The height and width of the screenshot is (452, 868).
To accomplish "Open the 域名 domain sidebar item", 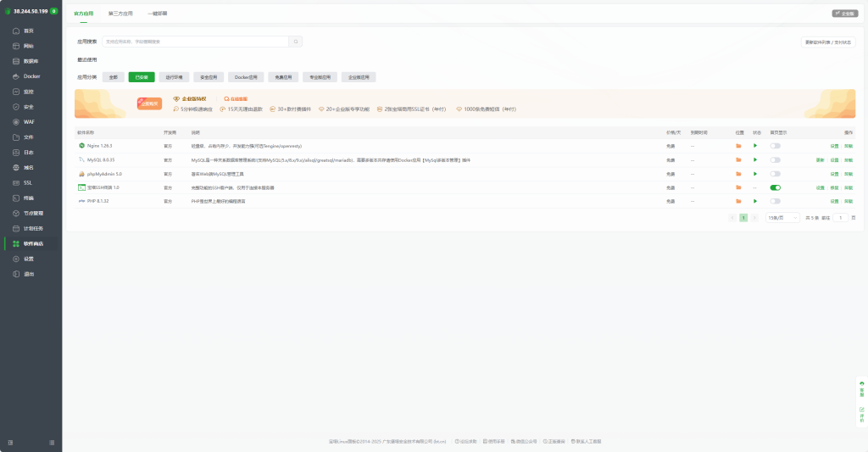I will pos(29,168).
